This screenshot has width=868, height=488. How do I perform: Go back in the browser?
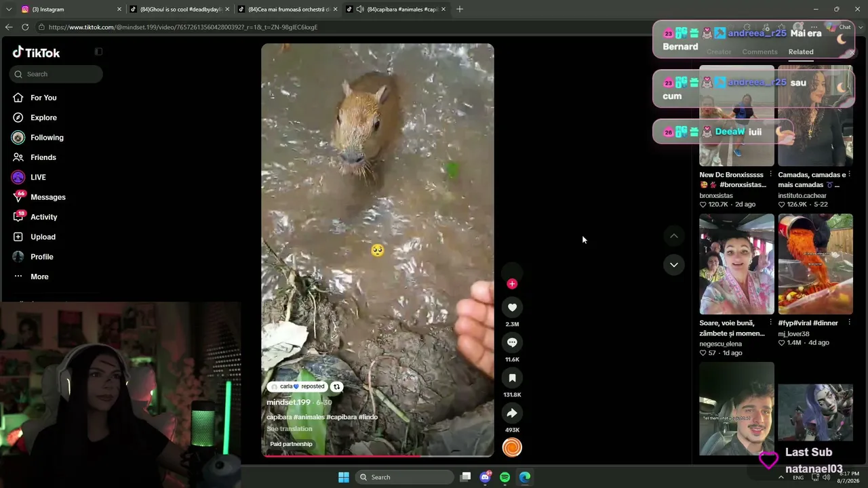[x=9, y=27]
